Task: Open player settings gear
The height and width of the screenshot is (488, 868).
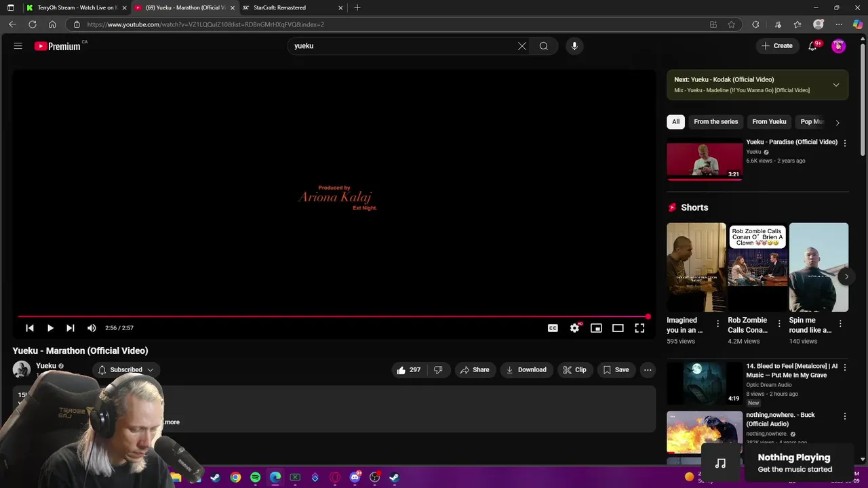Action: click(574, 328)
